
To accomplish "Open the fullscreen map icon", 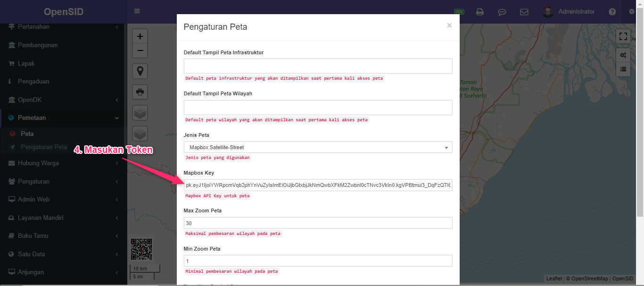I will point(623,36).
